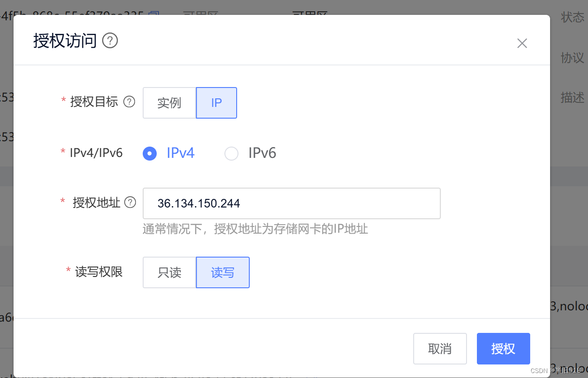This screenshot has width=588, height=378.
Task: Set permission to 只读
Action: [169, 272]
